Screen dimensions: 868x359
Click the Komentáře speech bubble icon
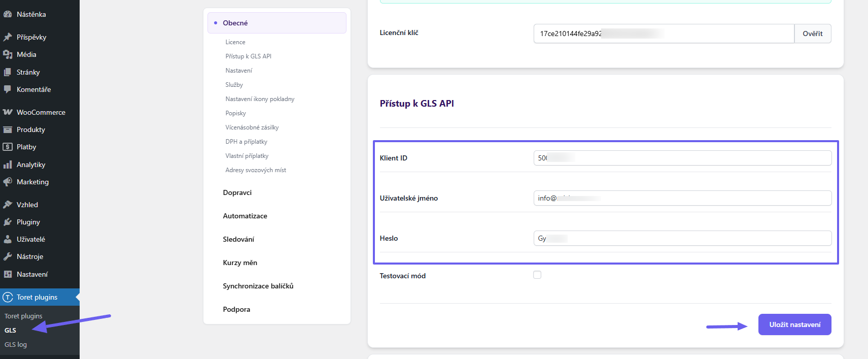click(x=8, y=89)
